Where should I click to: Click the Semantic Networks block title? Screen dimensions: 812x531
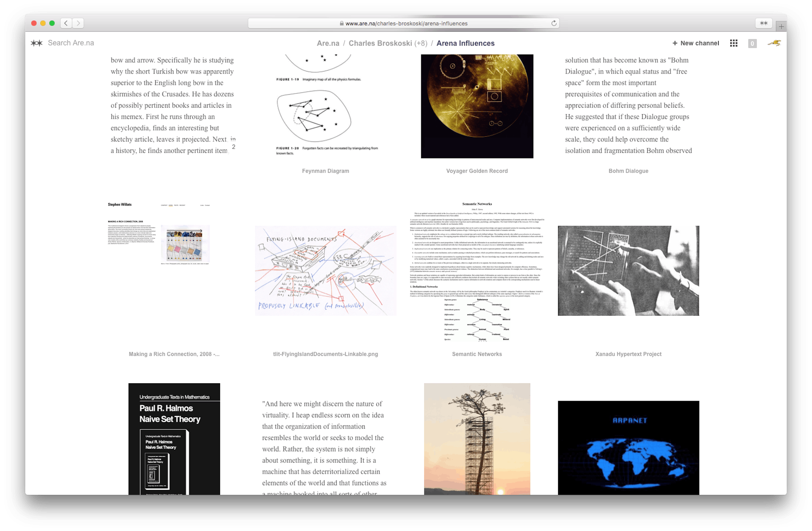coord(477,354)
